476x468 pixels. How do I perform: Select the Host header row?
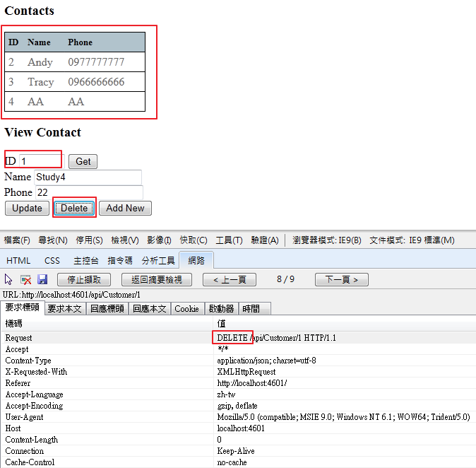[x=238, y=428]
